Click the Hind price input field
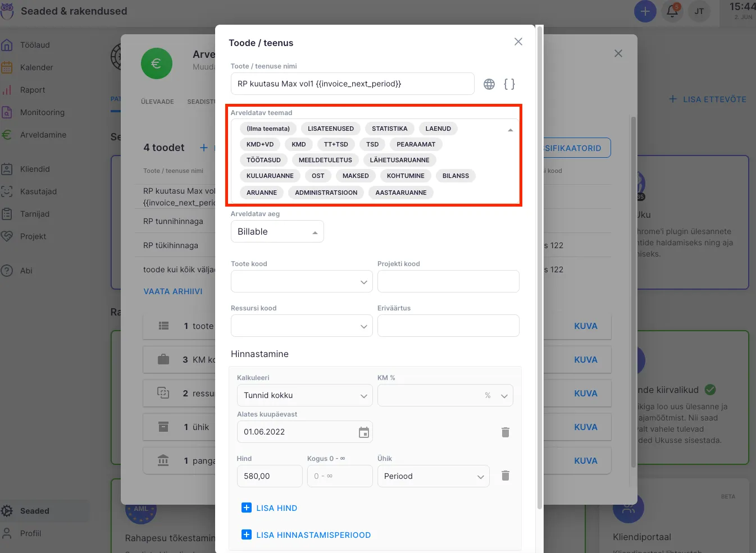The image size is (756, 553). click(x=269, y=477)
